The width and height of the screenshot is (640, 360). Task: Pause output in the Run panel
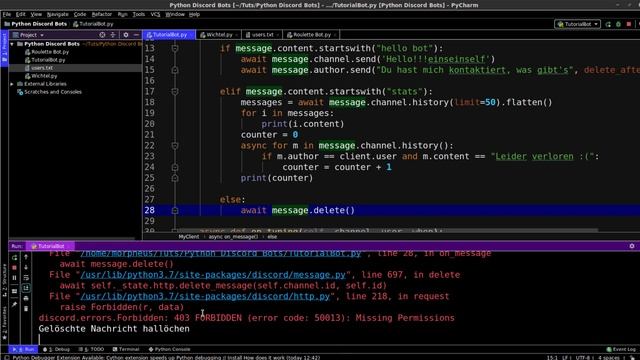click(x=15, y=278)
